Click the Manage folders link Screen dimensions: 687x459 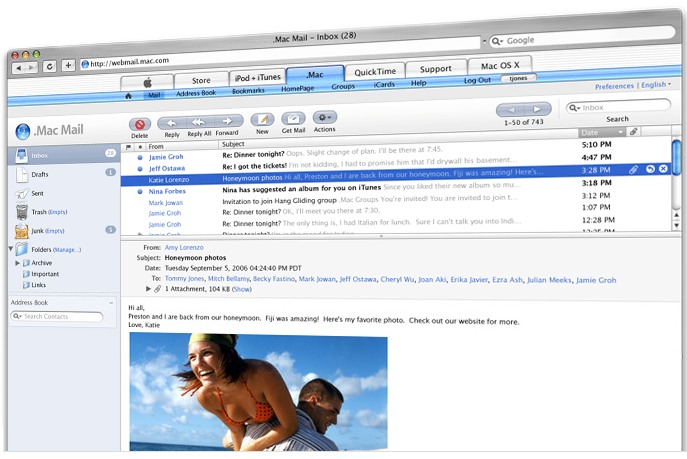[x=67, y=250]
